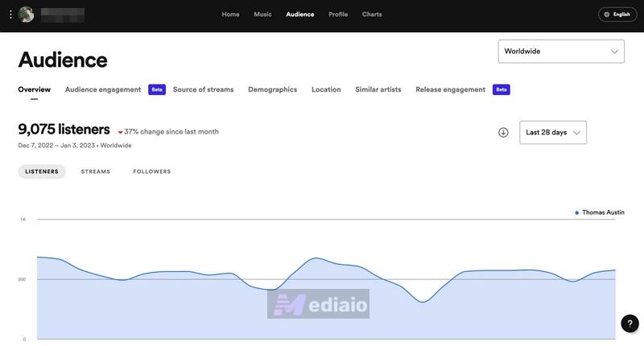Viewport: 644px width, 346px height.
Task: Open the Similar artists tab
Action: point(378,89)
